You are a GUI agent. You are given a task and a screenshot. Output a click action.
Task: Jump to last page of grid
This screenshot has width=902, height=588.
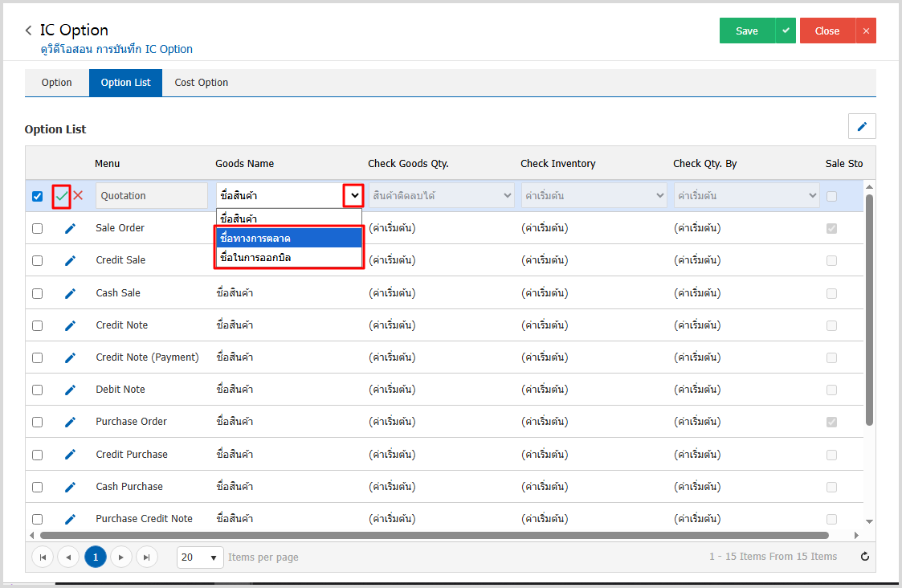pyautogui.click(x=146, y=557)
